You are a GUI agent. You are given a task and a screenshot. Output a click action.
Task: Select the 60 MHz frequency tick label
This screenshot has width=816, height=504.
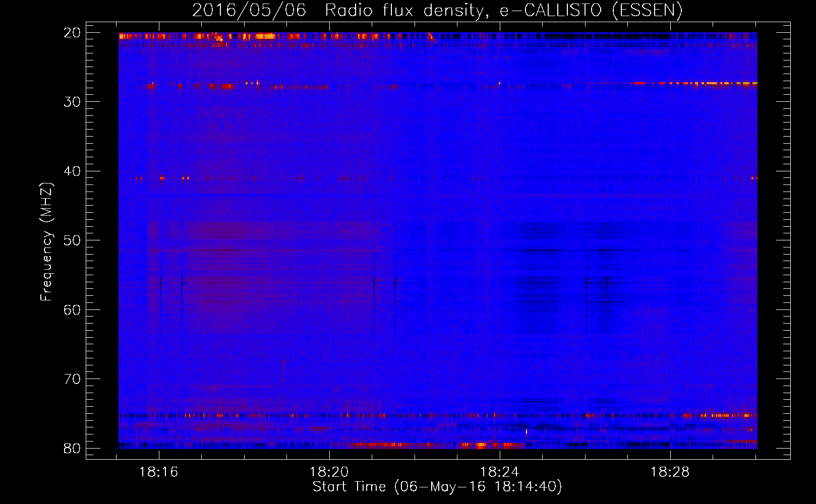pyautogui.click(x=73, y=309)
